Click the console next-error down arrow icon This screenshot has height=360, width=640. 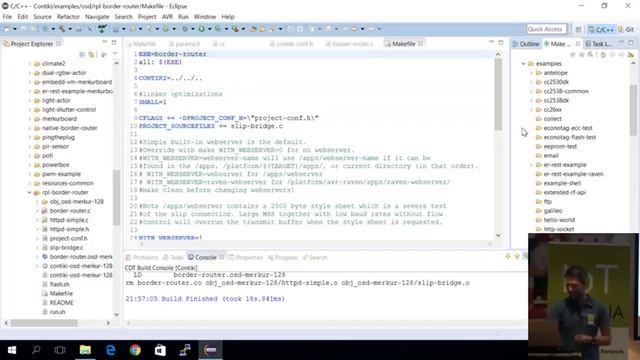[x=508, y=256]
